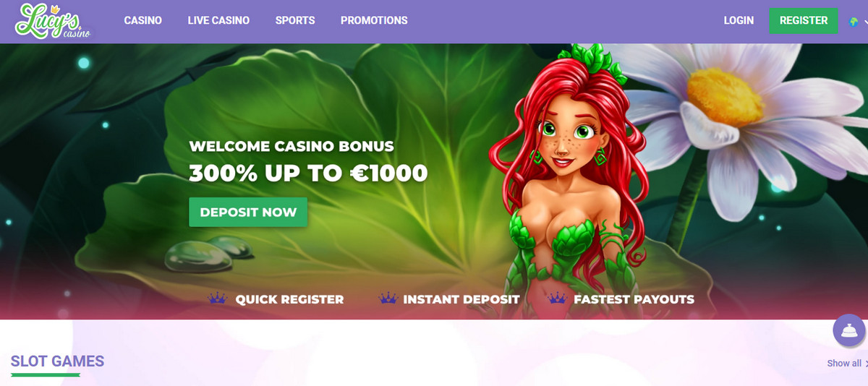Image resolution: width=868 pixels, height=386 pixels.
Task: Click the crown icon beside Fastest Payouts
Action: [x=556, y=298]
